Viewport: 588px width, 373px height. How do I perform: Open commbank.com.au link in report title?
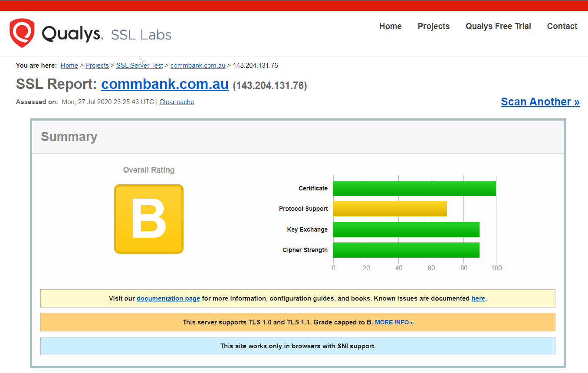click(x=164, y=84)
